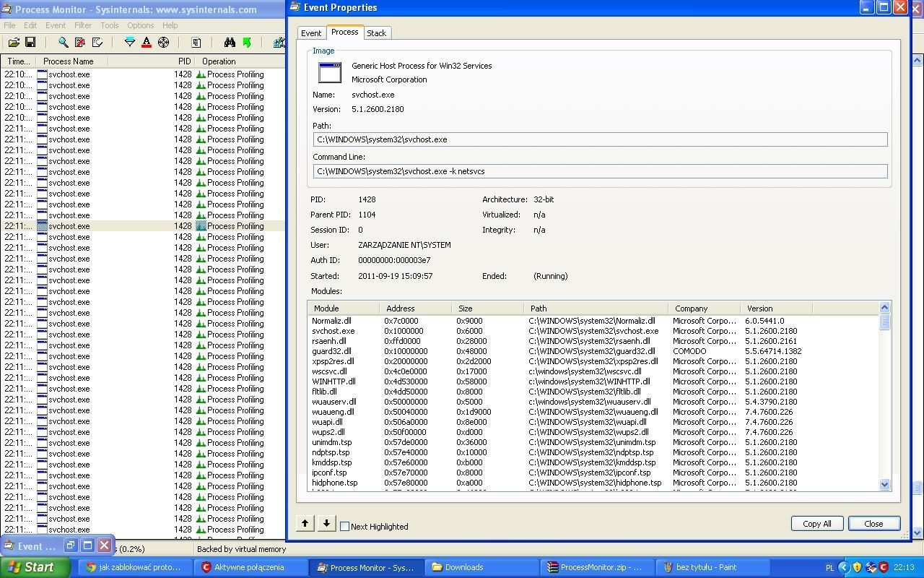Click the Command Line text field
Screen dimensions: 924x578
[601, 171]
